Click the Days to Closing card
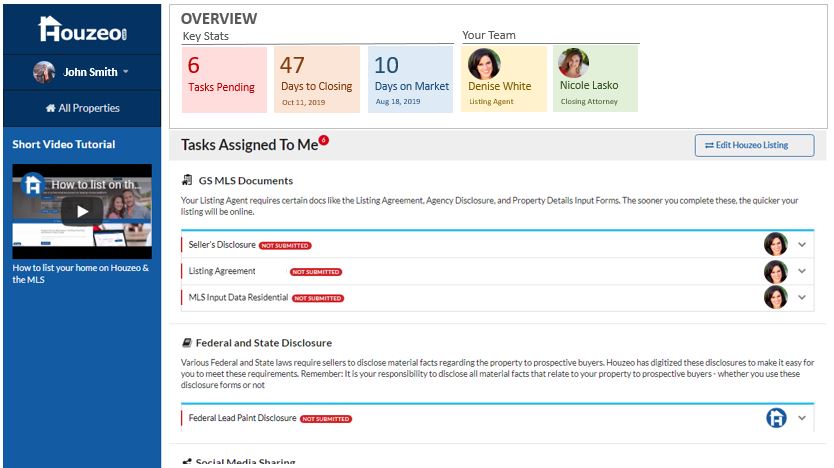 (x=316, y=78)
